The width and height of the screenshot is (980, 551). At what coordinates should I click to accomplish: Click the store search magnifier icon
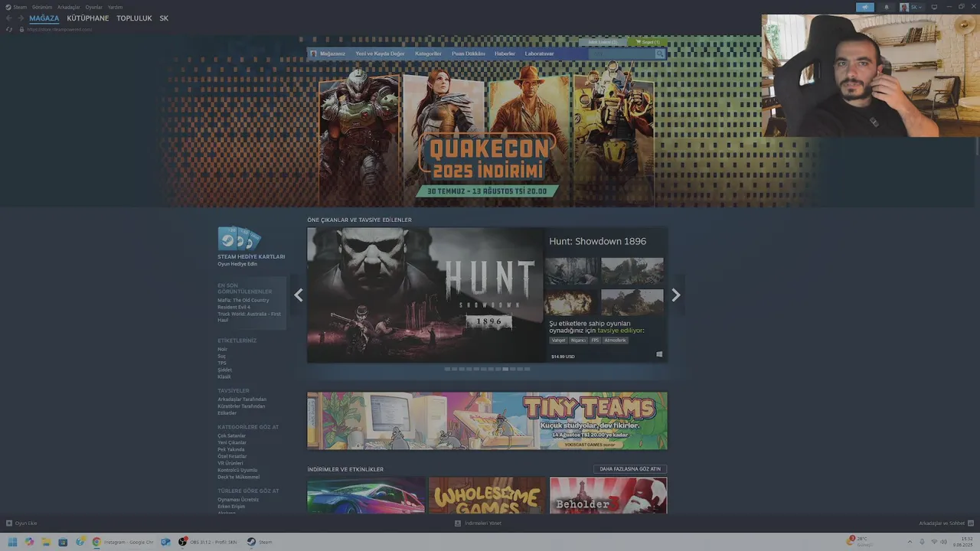point(660,54)
